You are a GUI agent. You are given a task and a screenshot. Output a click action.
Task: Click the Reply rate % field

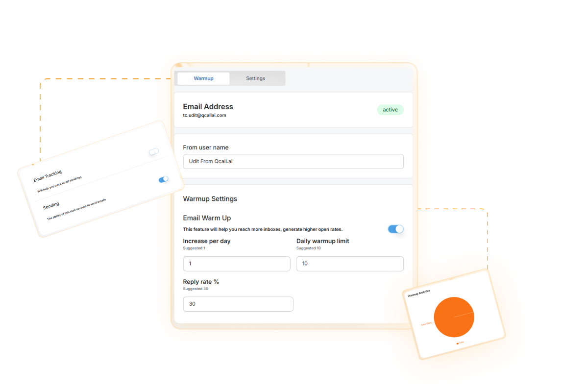pyautogui.click(x=238, y=304)
